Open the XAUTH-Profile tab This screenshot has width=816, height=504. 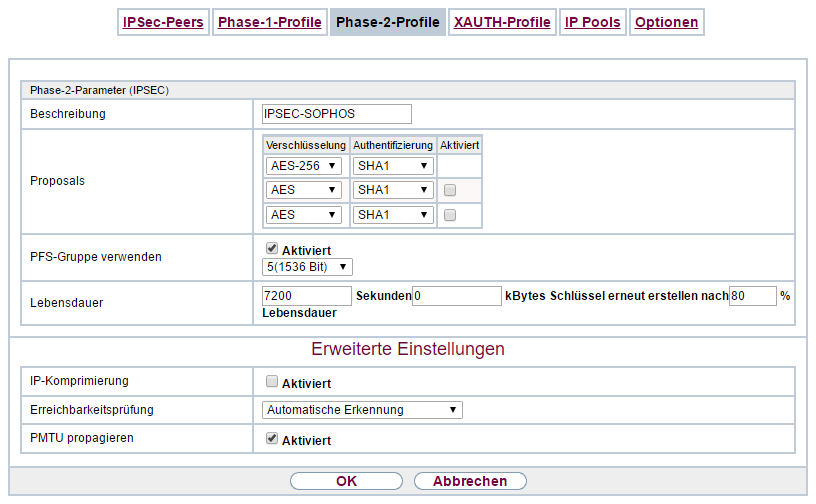502,22
